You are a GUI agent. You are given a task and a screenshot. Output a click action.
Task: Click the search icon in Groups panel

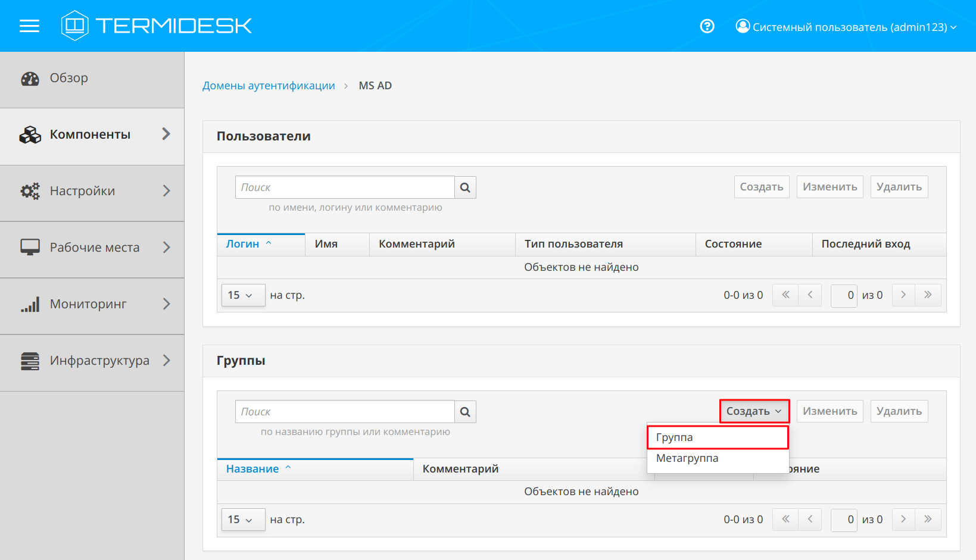[x=465, y=412]
